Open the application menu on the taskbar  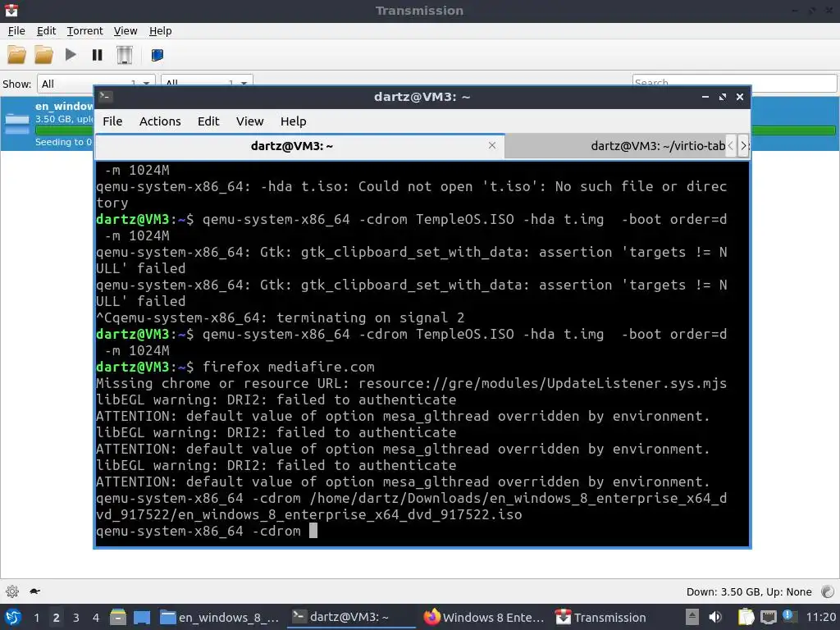point(13,617)
